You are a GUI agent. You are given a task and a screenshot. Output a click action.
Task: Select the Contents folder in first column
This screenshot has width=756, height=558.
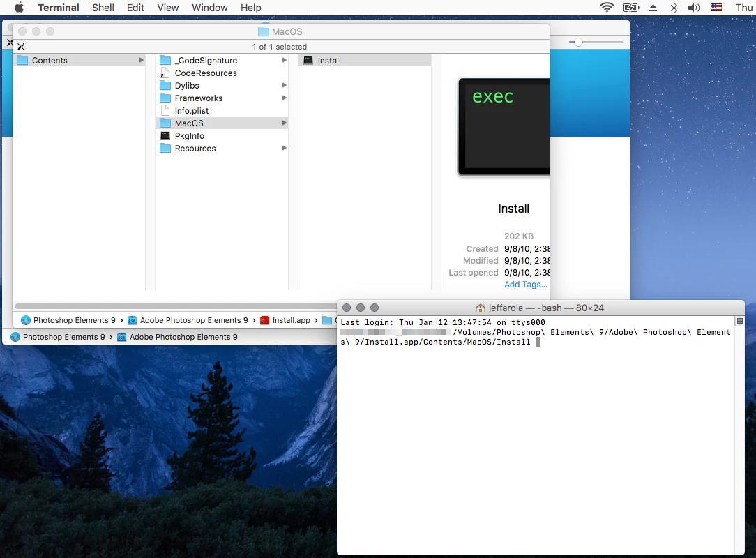tap(80, 60)
